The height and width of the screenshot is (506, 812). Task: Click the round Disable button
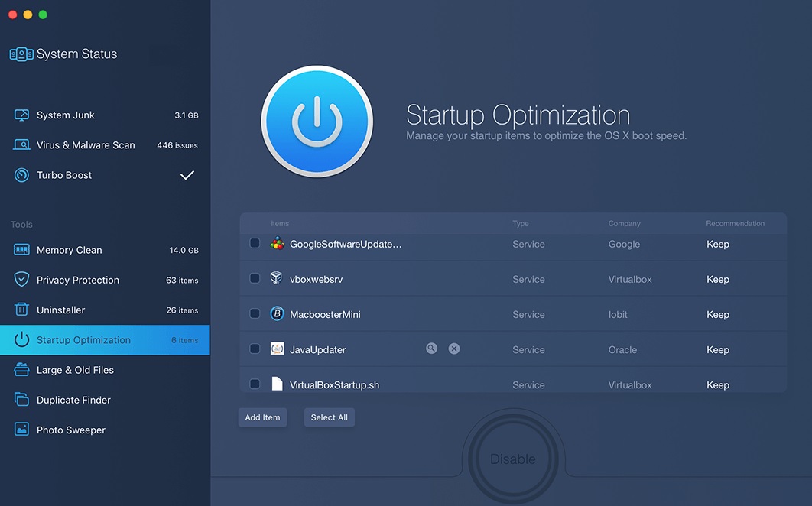pyautogui.click(x=513, y=459)
